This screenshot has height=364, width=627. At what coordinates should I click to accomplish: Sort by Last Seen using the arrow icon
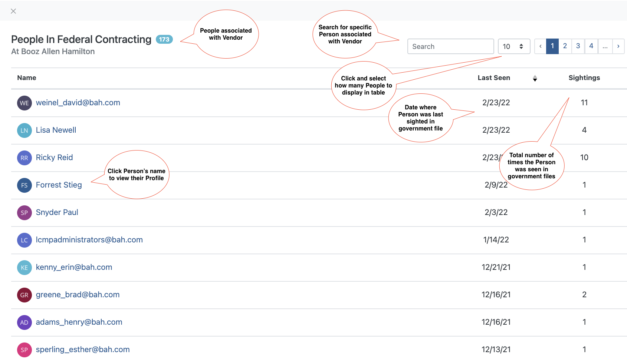(x=535, y=78)
